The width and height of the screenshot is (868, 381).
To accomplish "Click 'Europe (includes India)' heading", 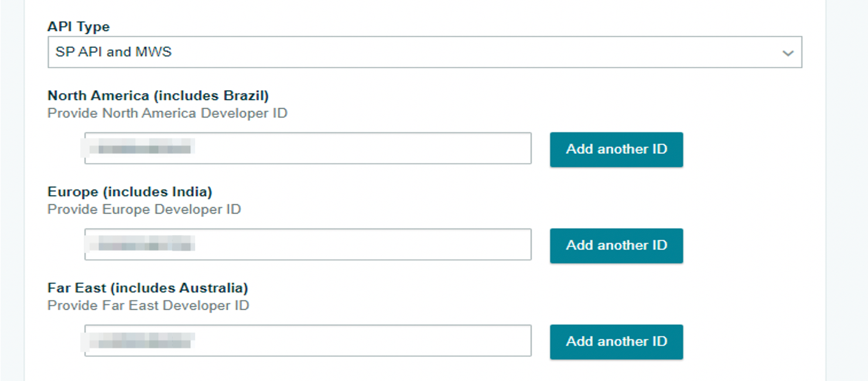I will [x=130, y=192].
